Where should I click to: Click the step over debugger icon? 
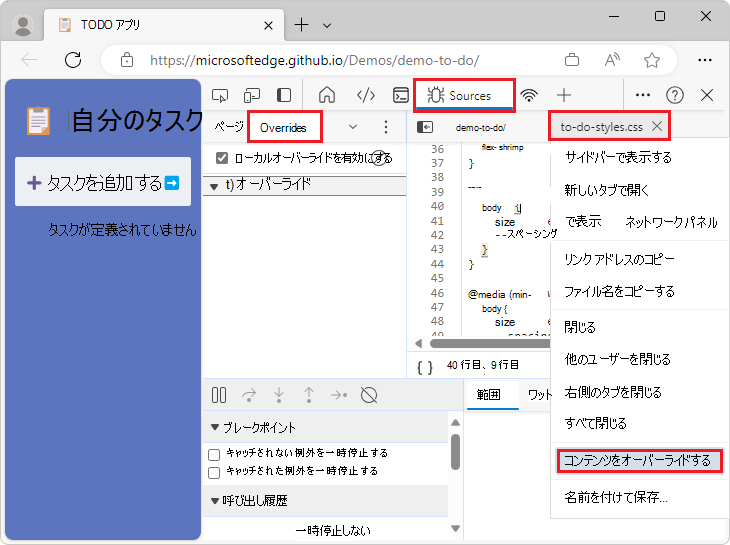[x=249, y=395]
